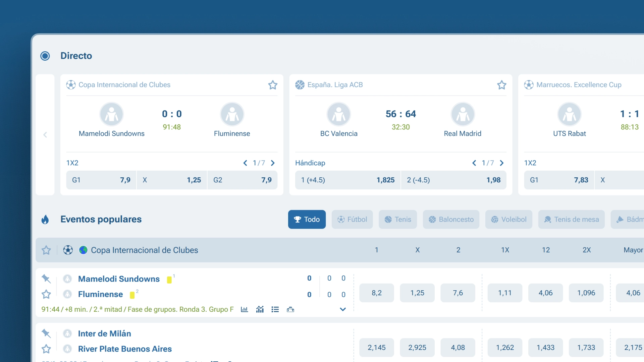Pin the Mamelodi Sundowns vs Fluminense match
The width and height of the screenshot is (644, 362).
[46, 279]
